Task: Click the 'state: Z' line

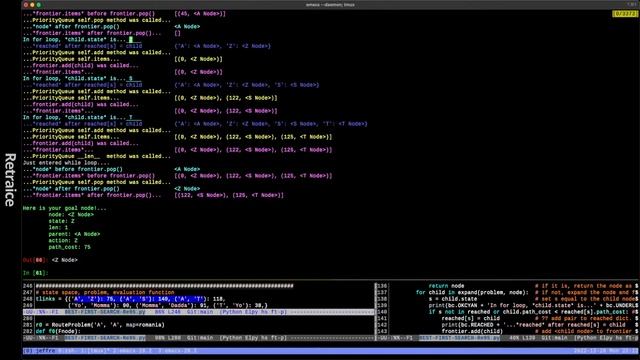Action: coord(61,221)
